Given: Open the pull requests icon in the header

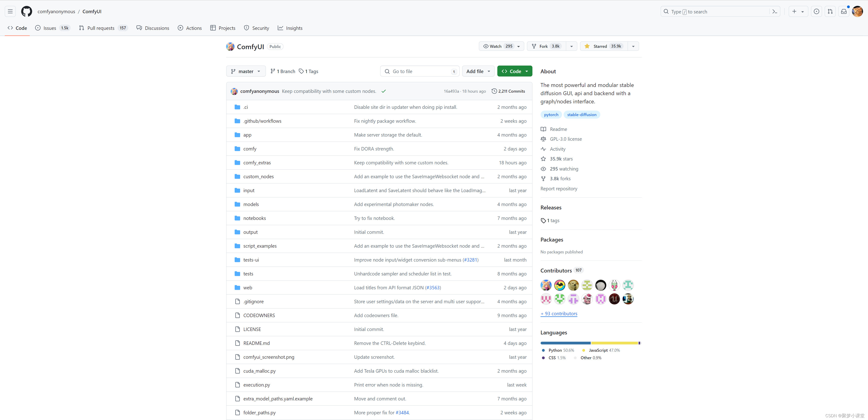Looking at the screenshot, I should tap(830, 11).
